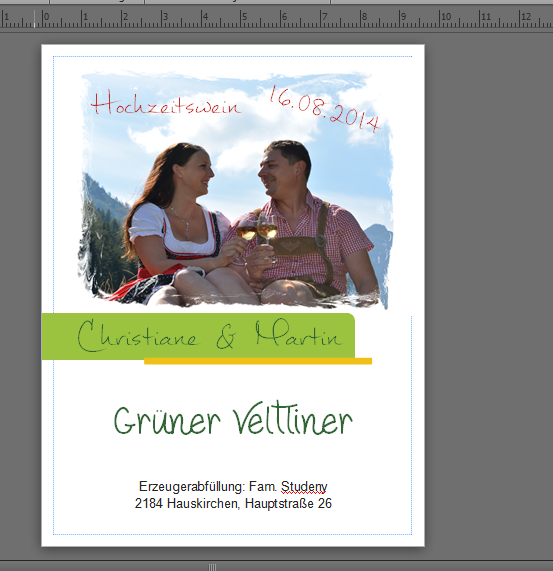Viewport: 553px width, 571px height.
Task: Click the word Veltliner in the title
Action: (293, 418)
